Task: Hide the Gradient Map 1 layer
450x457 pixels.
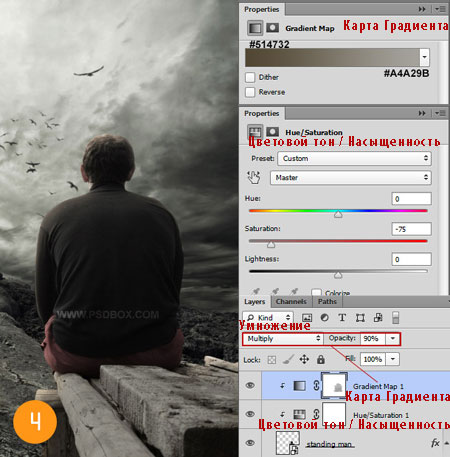Action: [x=250, y=386]
